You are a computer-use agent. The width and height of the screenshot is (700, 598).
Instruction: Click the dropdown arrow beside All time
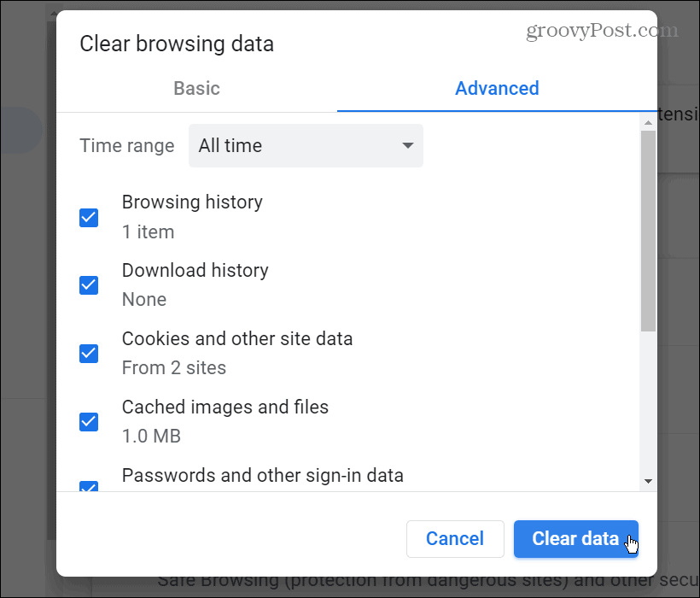coord(407,145)
